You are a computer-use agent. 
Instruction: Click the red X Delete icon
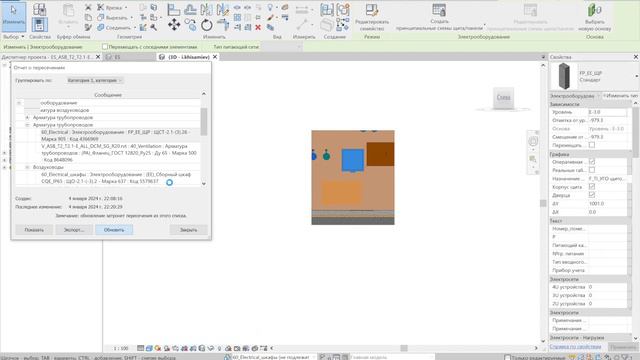click(x=258, y=27)
